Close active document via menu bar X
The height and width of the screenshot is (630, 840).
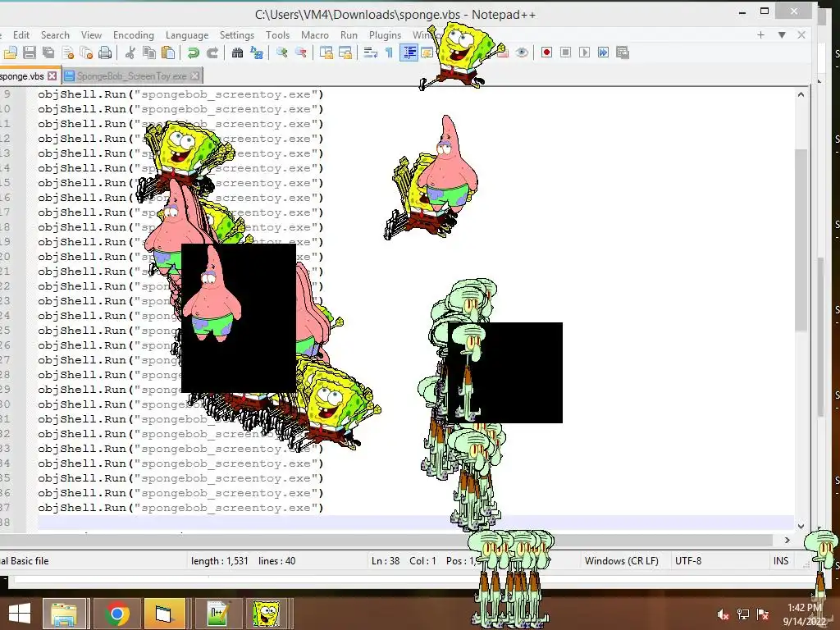801,34
